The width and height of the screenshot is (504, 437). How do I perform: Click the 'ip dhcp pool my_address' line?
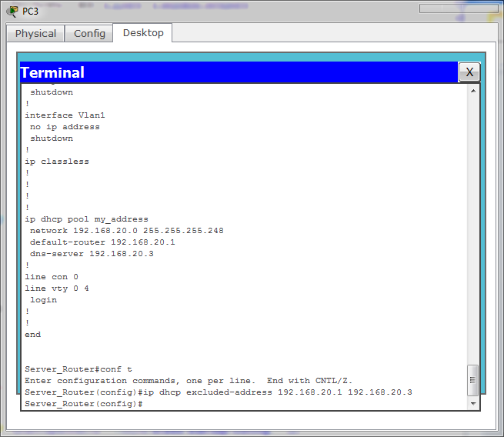click(x=86, y=219)
